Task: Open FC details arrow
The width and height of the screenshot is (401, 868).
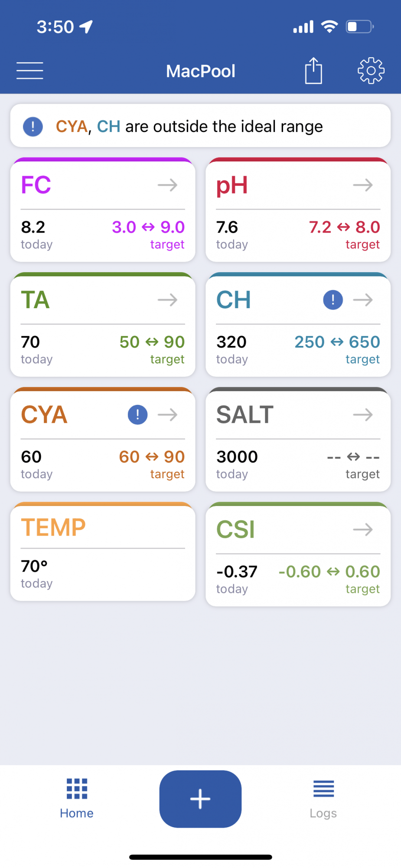Action: click(168, 185)
